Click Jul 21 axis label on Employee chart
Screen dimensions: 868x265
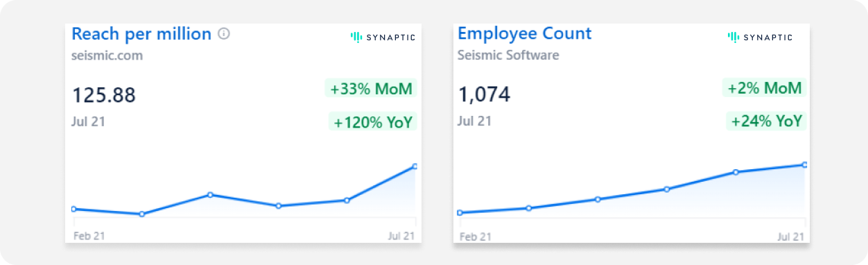tap(791, 237)
